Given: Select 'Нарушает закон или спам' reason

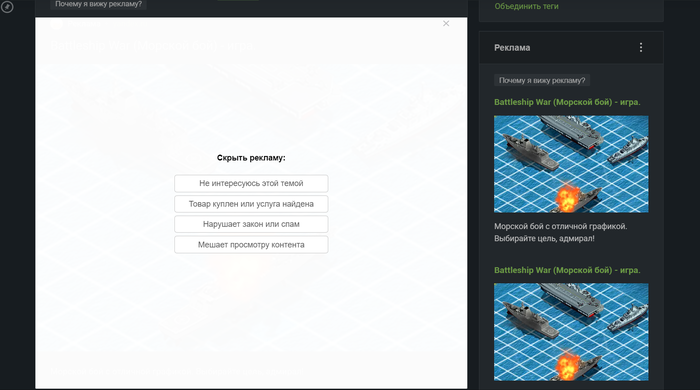Looking at the screenshot, I should click(x=251, y=224).
